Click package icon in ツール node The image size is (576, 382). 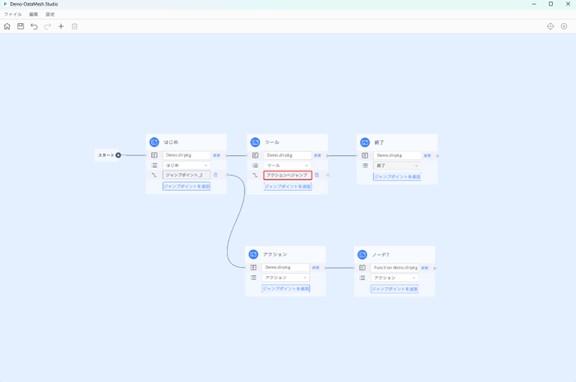[x=255, y=155]
